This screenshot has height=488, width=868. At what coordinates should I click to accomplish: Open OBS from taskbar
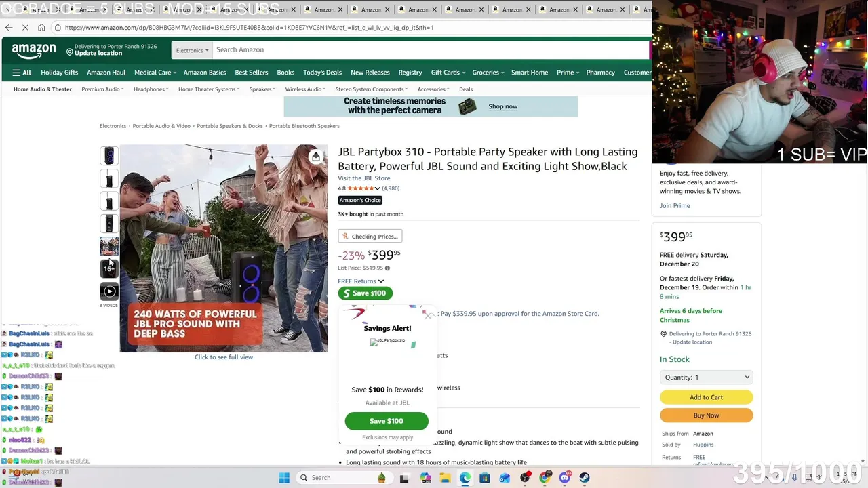(525, 478)
